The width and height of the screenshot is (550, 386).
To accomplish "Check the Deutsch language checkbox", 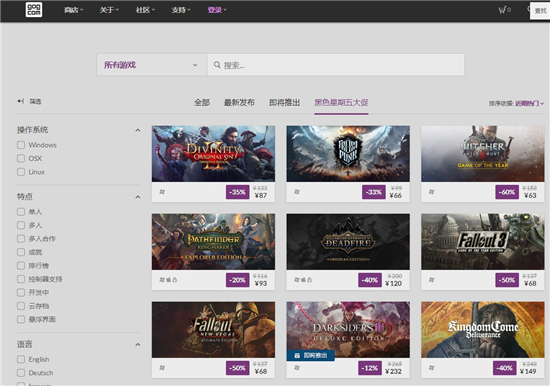I will coord(21,373).
